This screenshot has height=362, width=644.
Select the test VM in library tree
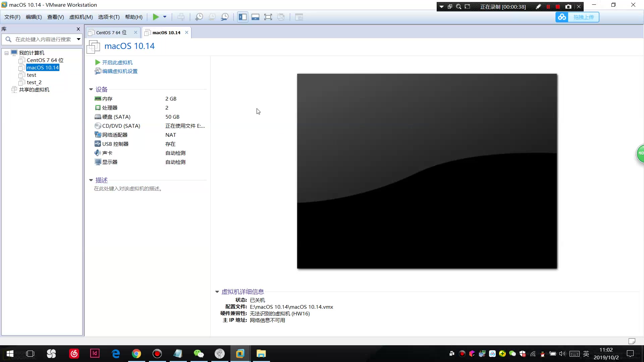pos(32,75)
